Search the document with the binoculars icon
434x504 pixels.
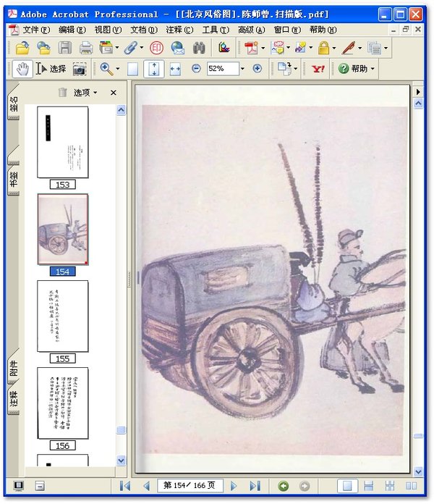click(x=199, y=49)
